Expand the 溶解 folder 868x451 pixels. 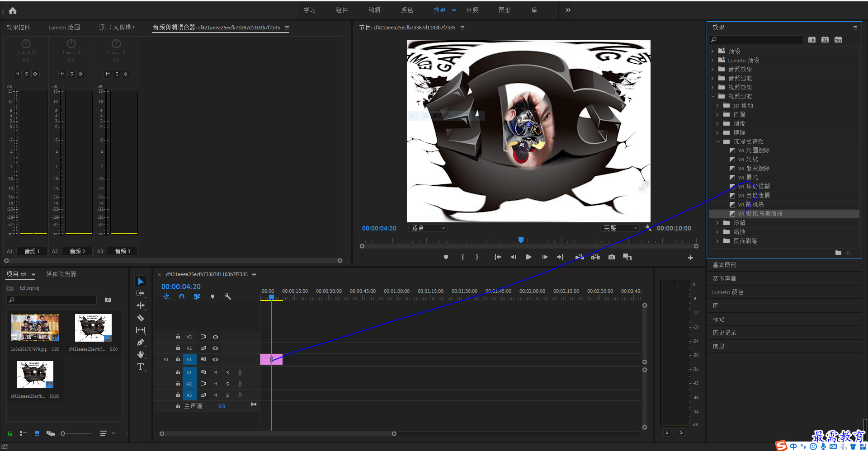(x=717, y=223)
